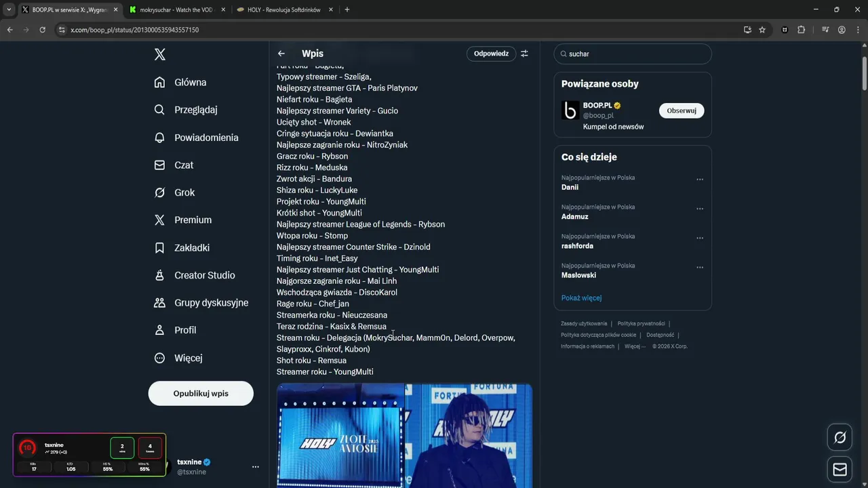868x488 pixels.
Task: Open the reply sorting options icon
Action: point(524,54)
